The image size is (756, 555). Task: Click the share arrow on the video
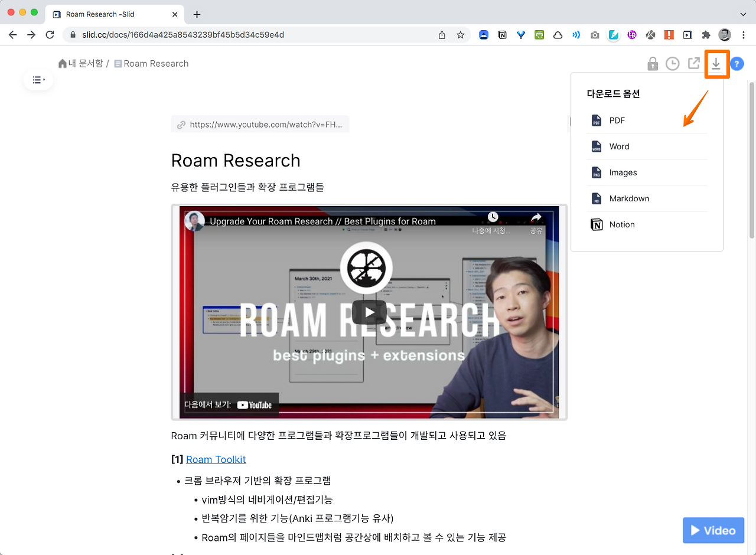point(536,217)
